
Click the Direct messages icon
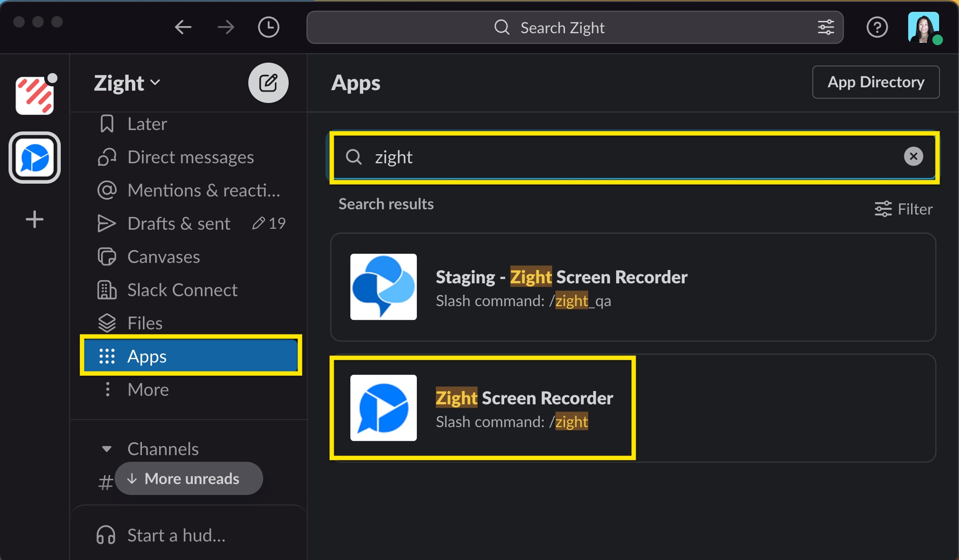(x=107, y=157)
